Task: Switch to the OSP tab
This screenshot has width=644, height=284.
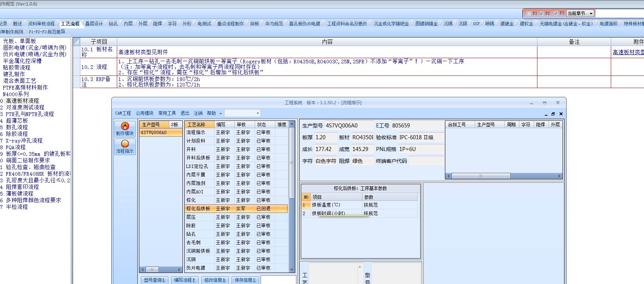Action: (476, 24)
